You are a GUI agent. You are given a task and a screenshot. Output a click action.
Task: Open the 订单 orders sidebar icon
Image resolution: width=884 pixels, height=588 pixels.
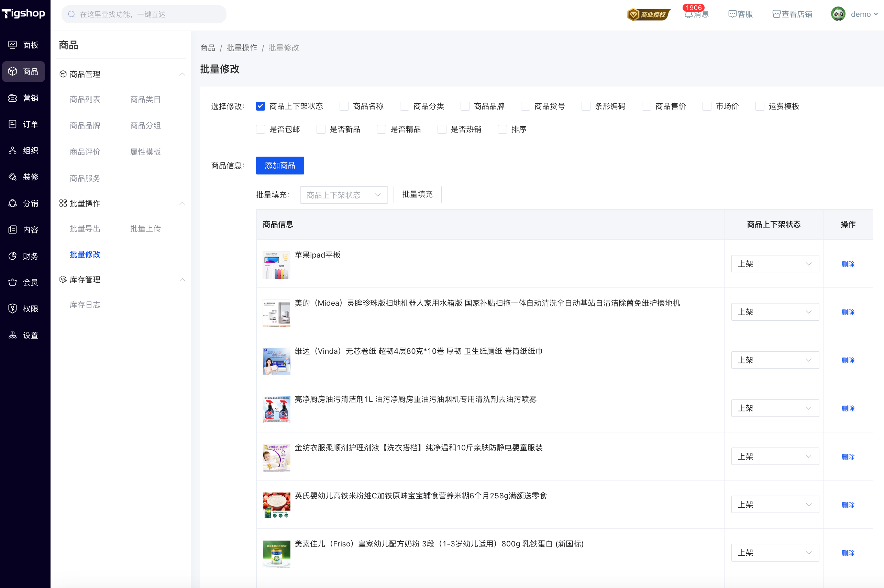pyautogui.click(x=13, y=124)
